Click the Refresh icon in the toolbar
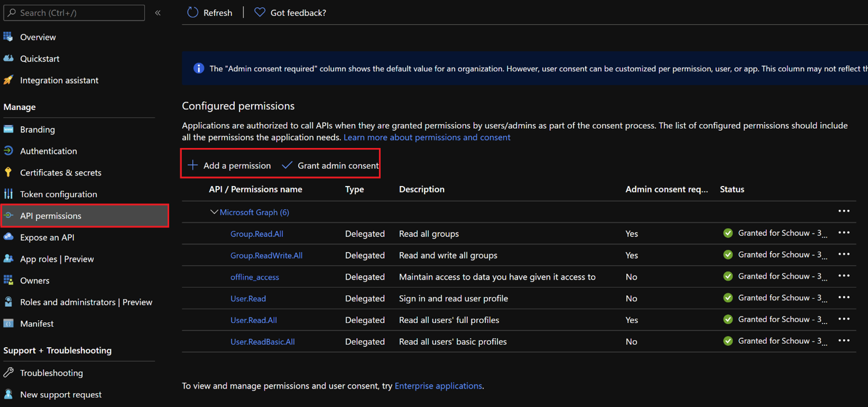The image size is (868, 407). point(192,12)
